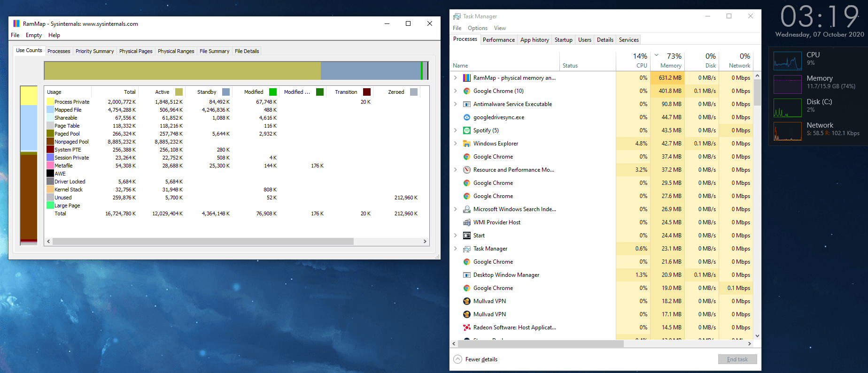Switch to the Physical Pages tab
Image resolution: width=868 pixels, height=373 pixels.
click(x=136, y=51)
